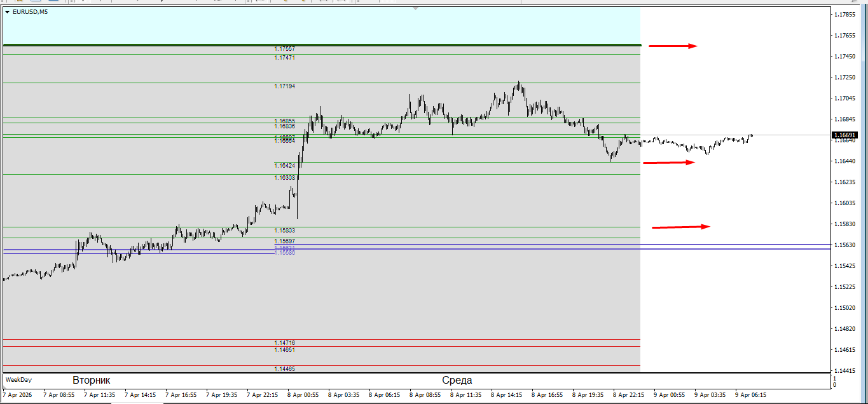Screen dimensions: 868x404
Task: Select the top red arrow near green line
Action: tap(673, 46)
